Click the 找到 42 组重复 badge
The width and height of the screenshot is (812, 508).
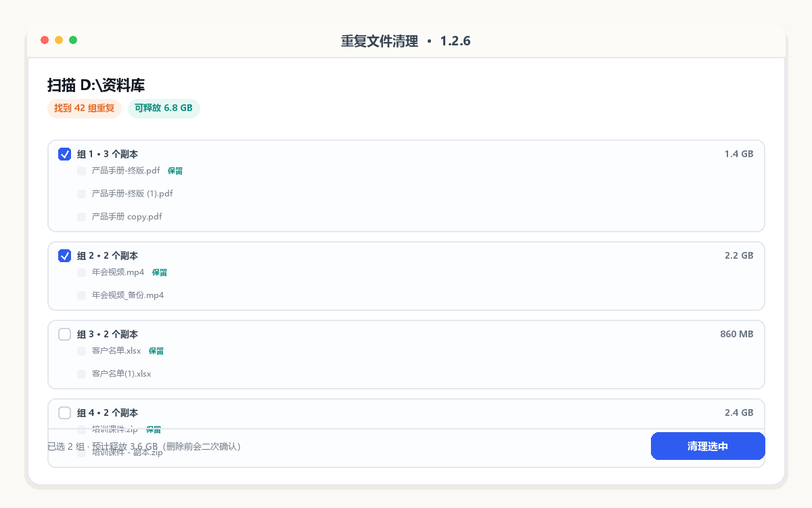click(x=85, y=108)
